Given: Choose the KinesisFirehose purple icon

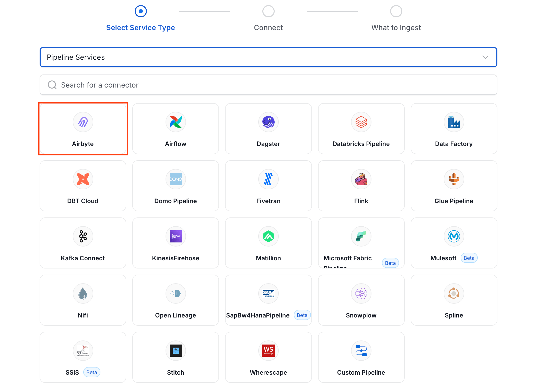Looking at the screenshot, I should 176,236.
